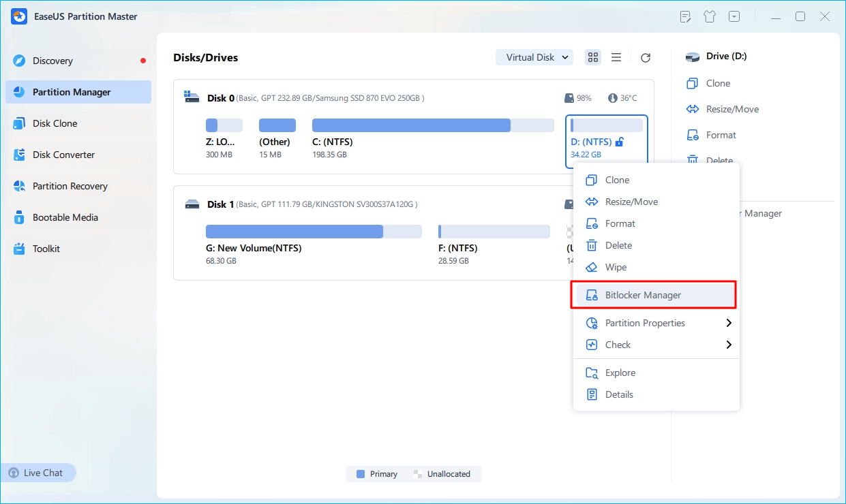Select the F: (NTFS) partition
The height and width of the screenshot is (504, 846).
point(494,245)
